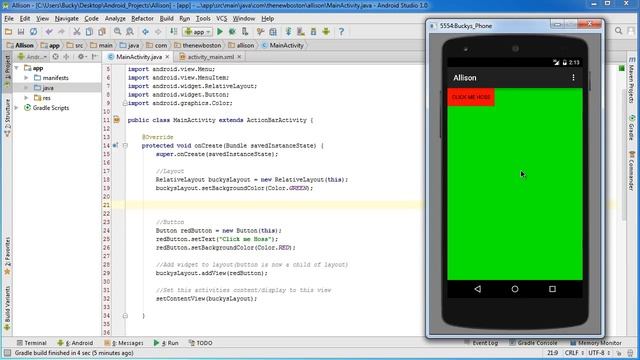
Task: Open the 4: Run tool window
Action: point(166,343)
